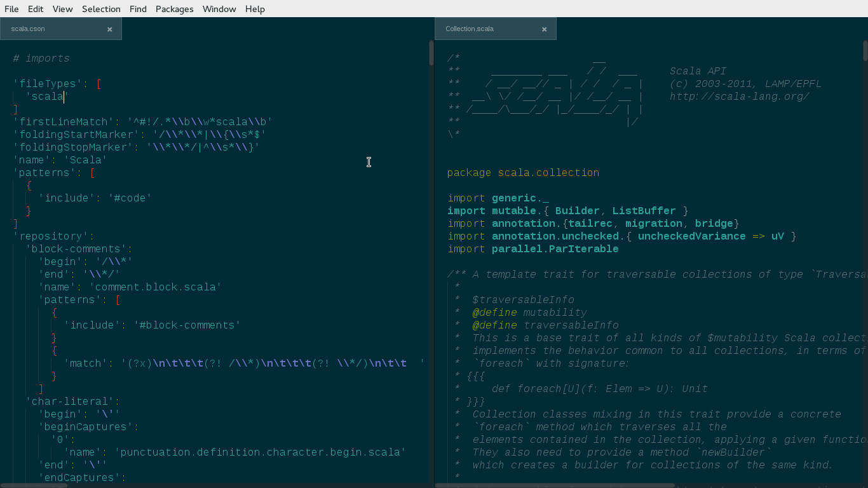
Task: Click the 'char-literal' key
Action: 70,401
